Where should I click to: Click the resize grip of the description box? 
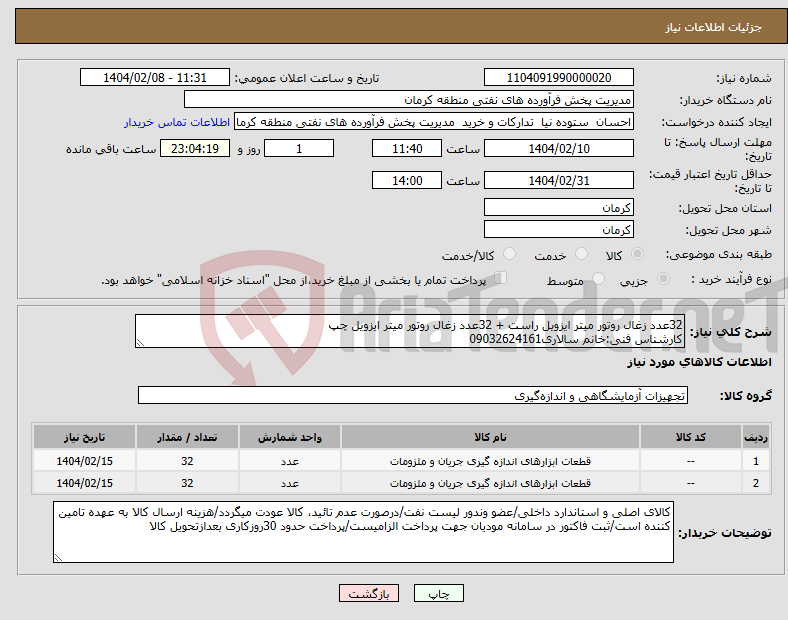(140, 343)
